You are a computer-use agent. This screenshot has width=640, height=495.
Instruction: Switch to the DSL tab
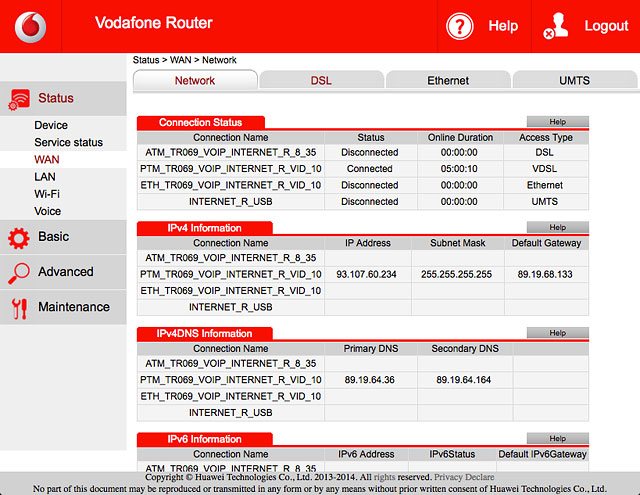[x=321, y=80]
